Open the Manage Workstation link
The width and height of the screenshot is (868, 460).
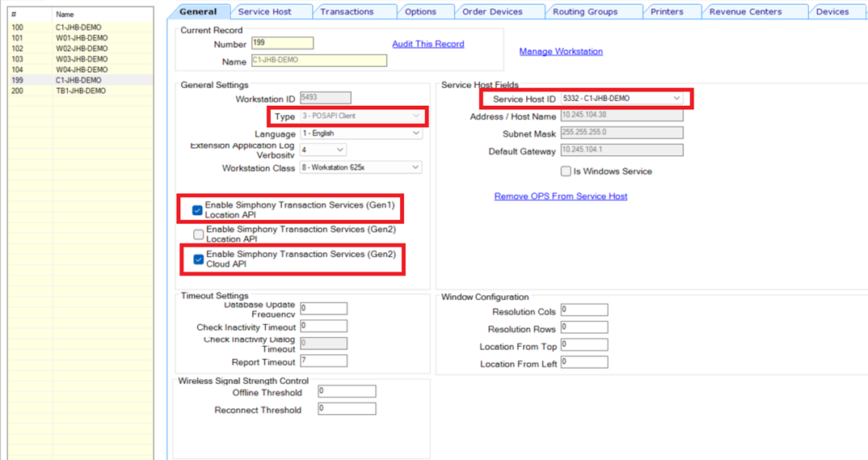[x=561, y=52]
